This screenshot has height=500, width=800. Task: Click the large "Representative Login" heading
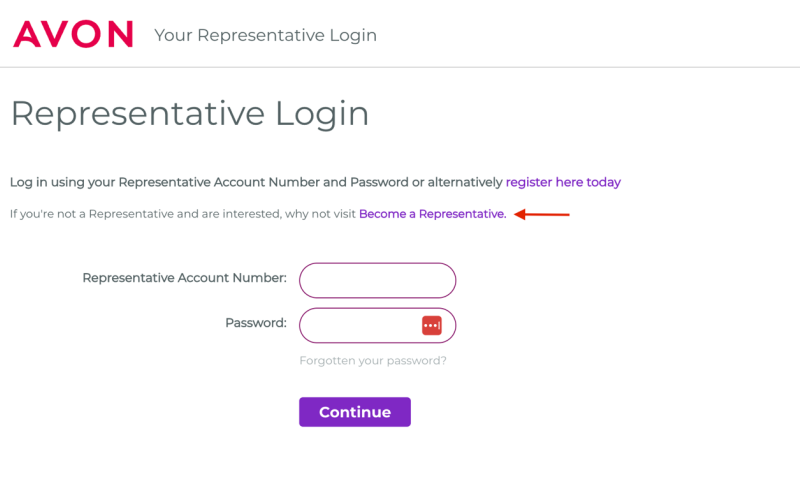point(190,113)
